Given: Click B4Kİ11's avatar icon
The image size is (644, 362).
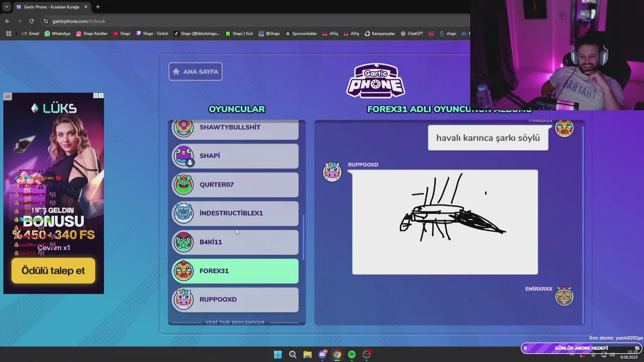Looking at the screenshot, I should click(183, 242).
